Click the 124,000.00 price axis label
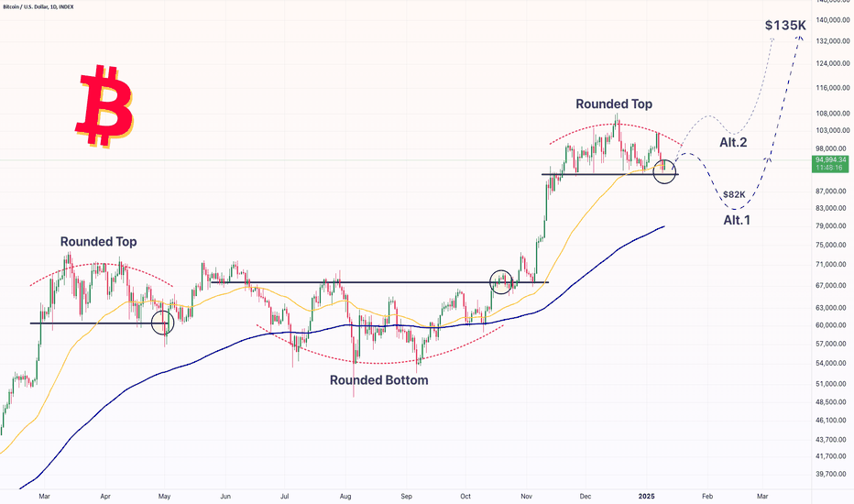 click(x=833, y=64)
